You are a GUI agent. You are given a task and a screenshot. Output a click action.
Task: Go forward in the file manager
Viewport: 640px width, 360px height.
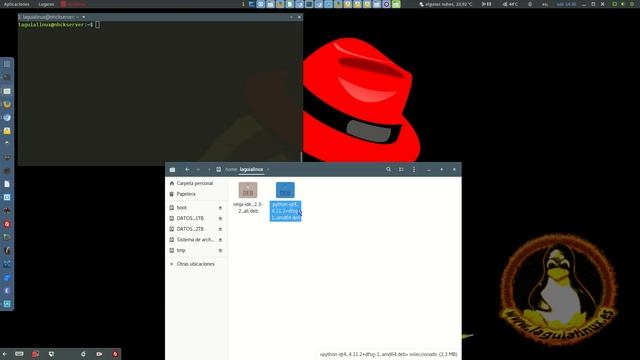tap(198, 169)
